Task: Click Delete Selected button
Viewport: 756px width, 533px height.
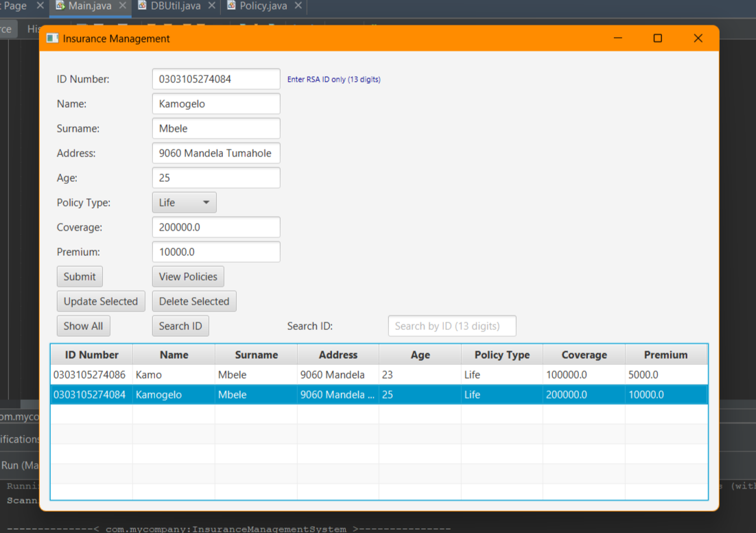Action: point(194,301)
